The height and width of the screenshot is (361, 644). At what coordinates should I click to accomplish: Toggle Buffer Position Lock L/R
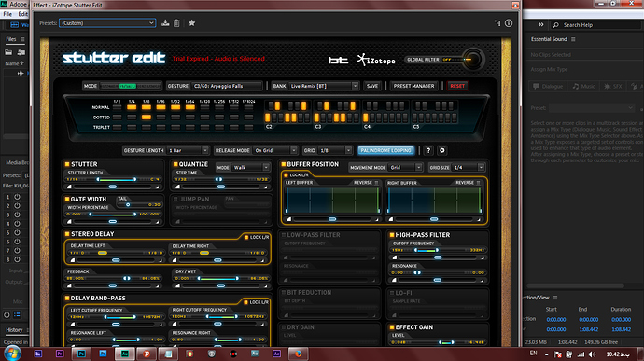click(x=287, y=175)
